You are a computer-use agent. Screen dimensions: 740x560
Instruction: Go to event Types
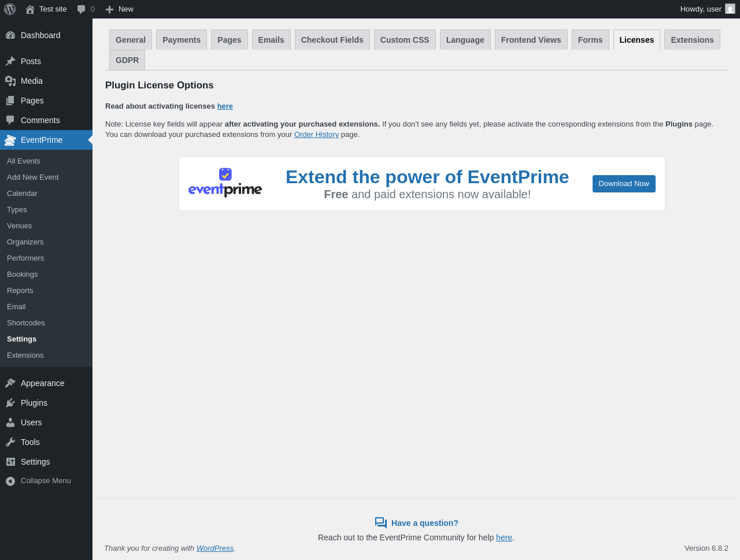click(46, 210)
